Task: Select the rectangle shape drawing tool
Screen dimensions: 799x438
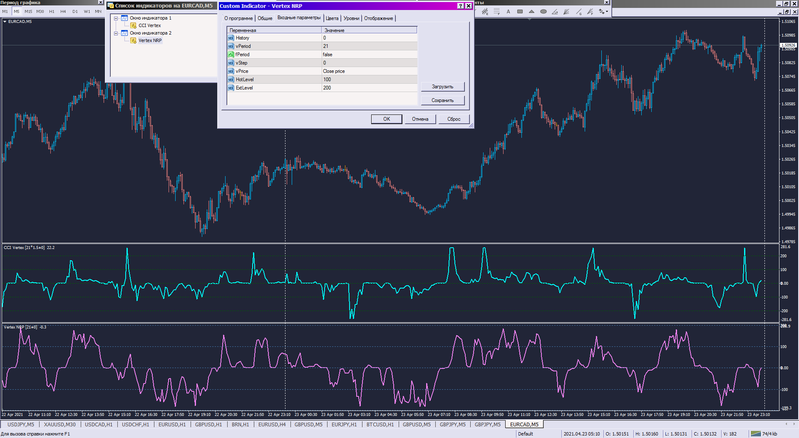Action: [x=520, y=11]
